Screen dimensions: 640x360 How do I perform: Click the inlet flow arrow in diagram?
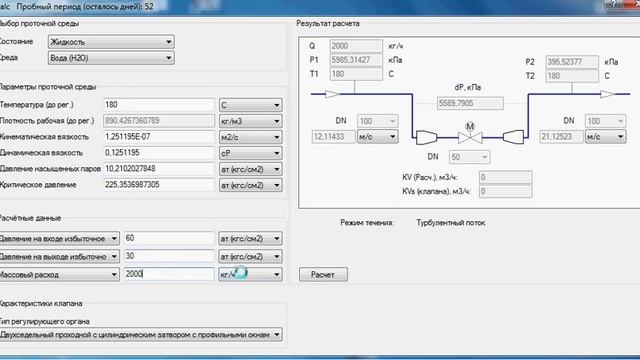click(x=332, y=94)
